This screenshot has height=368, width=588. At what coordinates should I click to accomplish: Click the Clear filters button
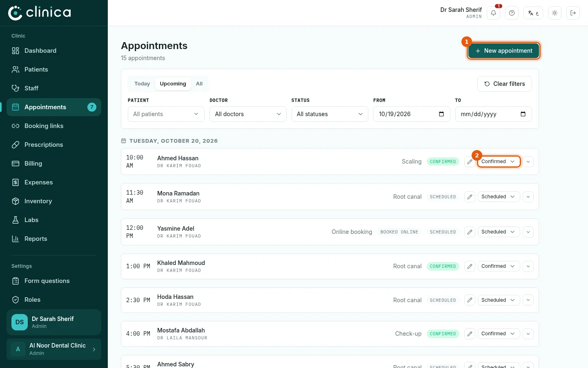505,84
